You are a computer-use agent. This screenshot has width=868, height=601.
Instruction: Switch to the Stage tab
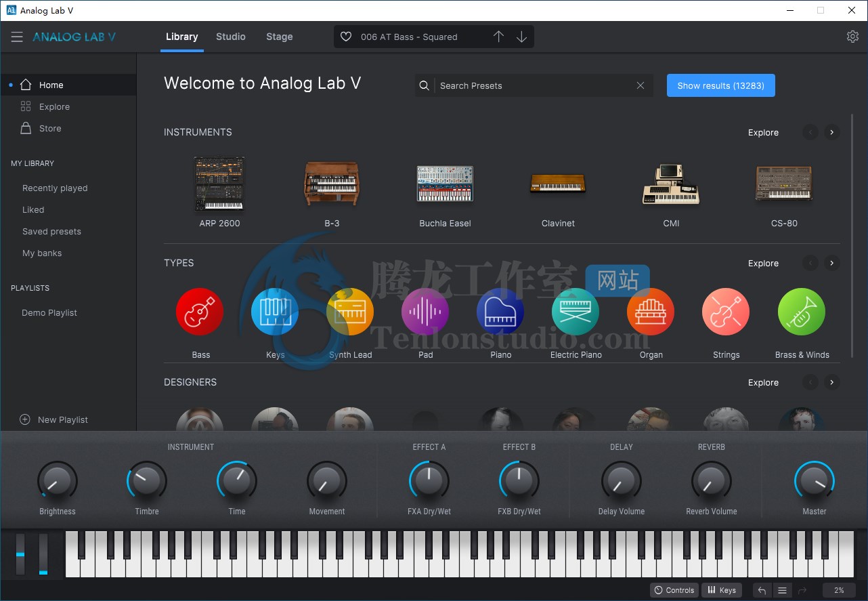coord(280,37)
